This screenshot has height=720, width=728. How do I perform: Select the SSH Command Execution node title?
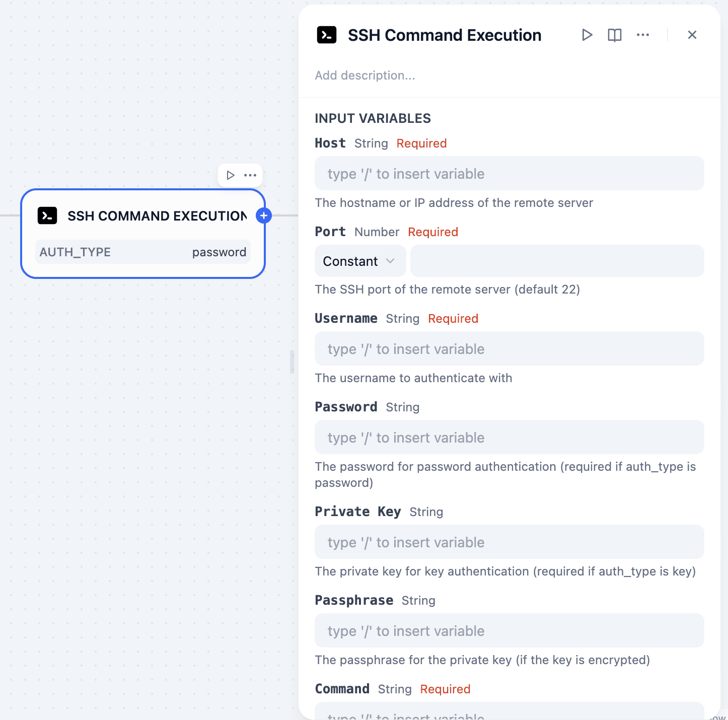tap(157, 216)
